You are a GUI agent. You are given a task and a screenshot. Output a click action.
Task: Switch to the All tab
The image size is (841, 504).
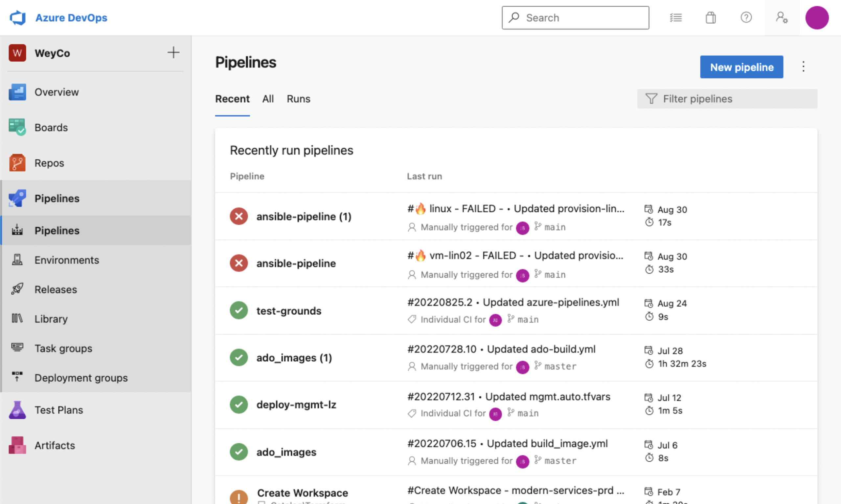268,99
